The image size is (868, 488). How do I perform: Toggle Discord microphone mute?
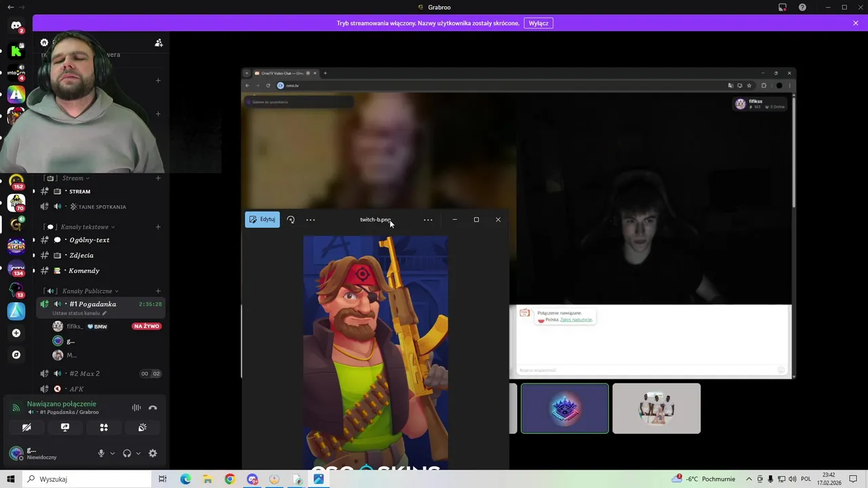tap(101, 453)
